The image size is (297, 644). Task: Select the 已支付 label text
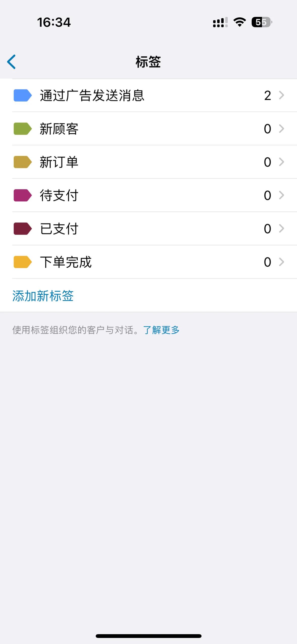pyautogui.click(x=59, y=229)
